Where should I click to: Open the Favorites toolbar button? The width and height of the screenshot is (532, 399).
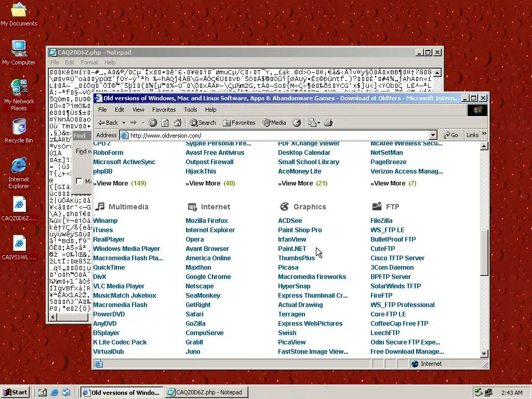239,123
